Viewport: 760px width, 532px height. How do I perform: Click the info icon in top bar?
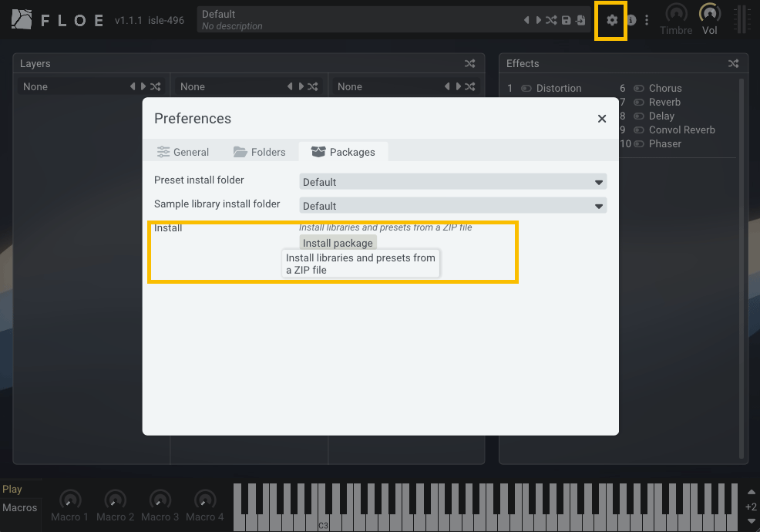[631, 20]
